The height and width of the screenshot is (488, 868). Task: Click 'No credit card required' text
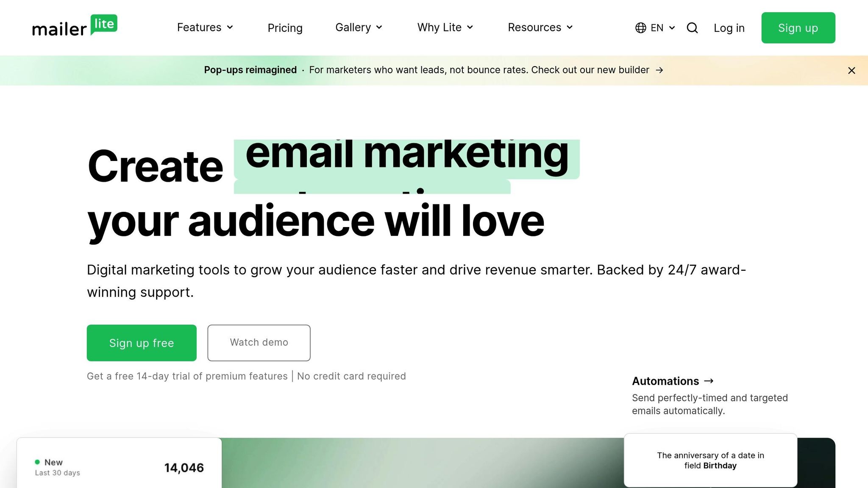coord(351,376)
